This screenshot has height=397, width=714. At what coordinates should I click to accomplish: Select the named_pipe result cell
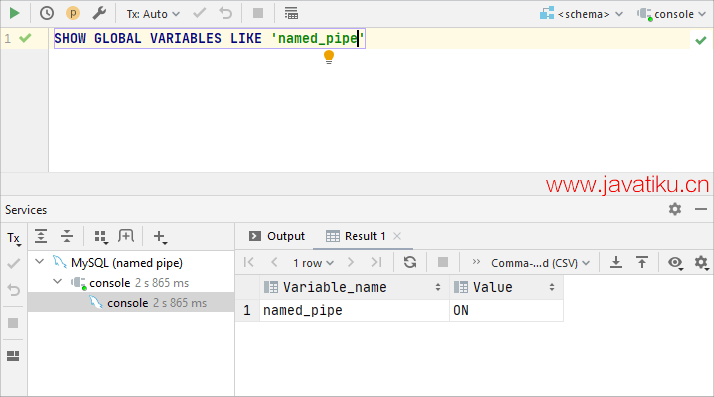click(x=354, y=310)
